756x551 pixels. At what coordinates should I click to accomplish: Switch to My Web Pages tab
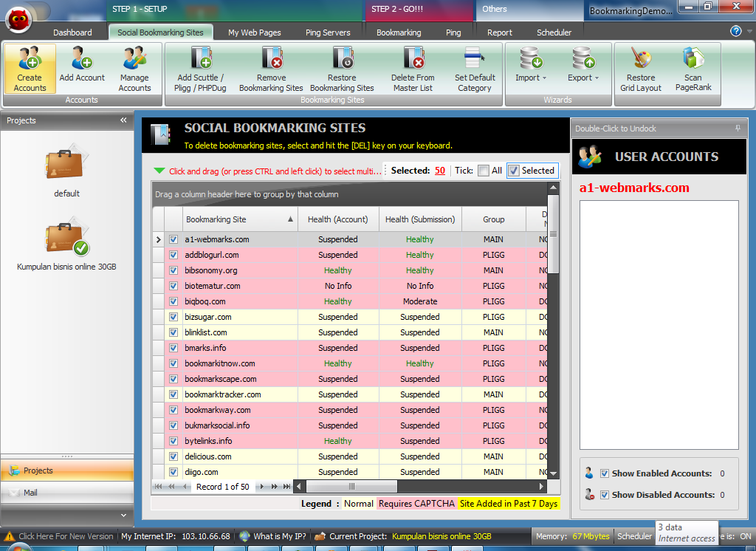[x=255, y=32]
